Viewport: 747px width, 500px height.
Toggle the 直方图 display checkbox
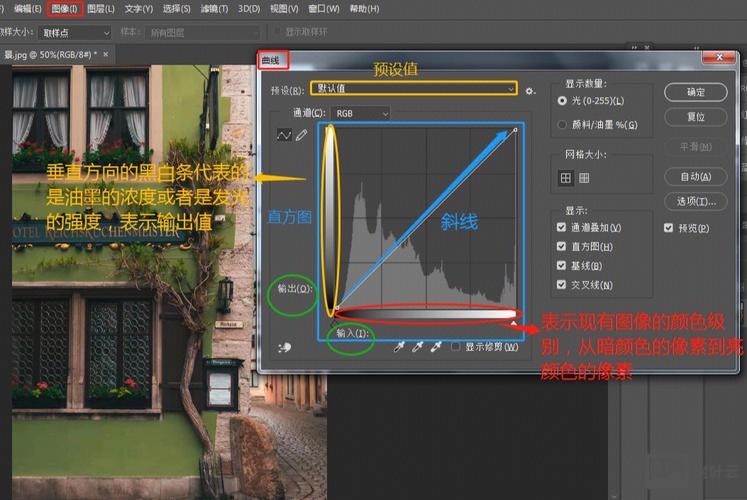562,246
